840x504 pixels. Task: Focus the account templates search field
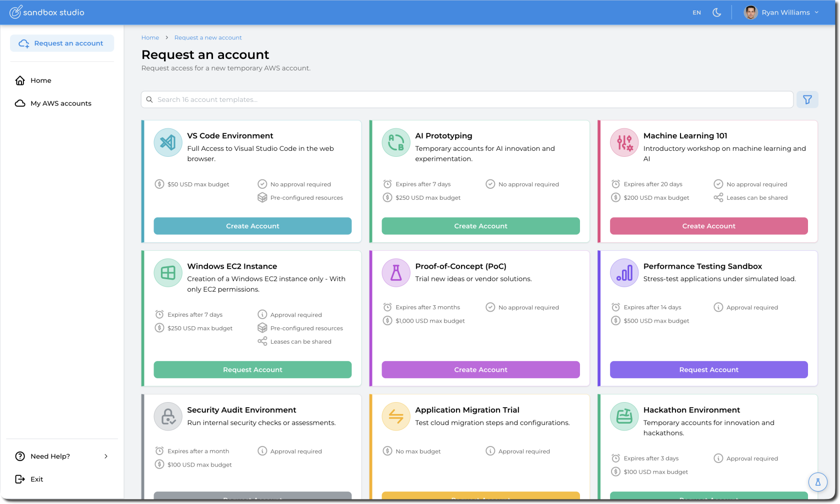pos(467,99)
